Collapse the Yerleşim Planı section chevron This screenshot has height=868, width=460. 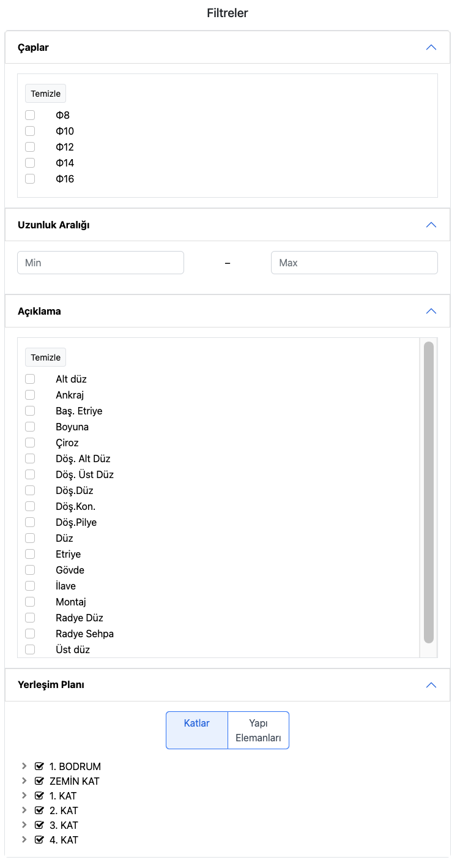point(431,684)
